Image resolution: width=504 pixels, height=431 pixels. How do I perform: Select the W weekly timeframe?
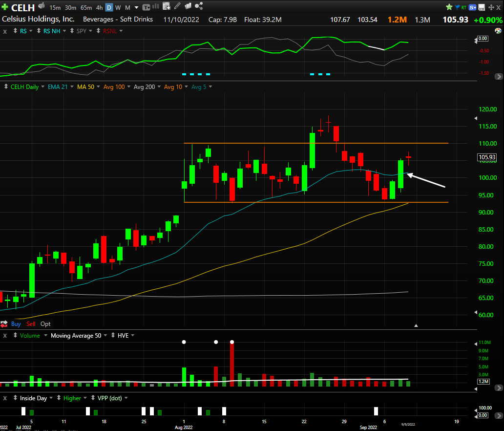click(x=118, y=7)
